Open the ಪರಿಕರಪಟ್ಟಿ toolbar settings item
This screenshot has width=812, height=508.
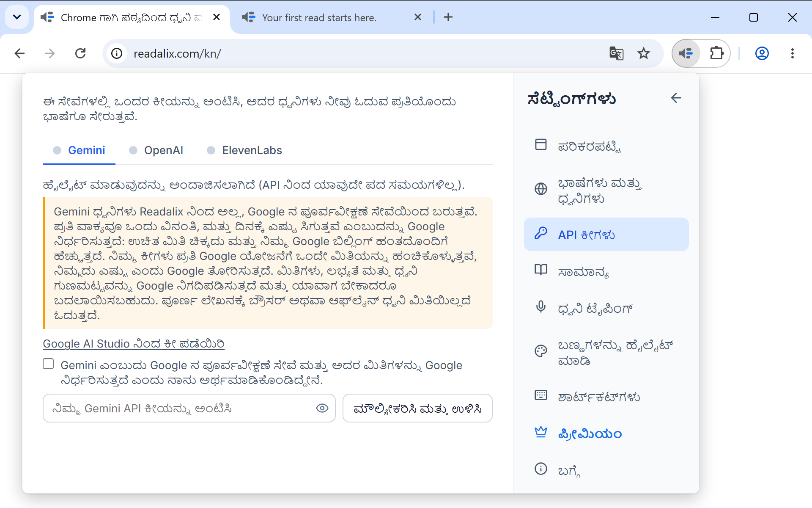[x=606, y=146]
